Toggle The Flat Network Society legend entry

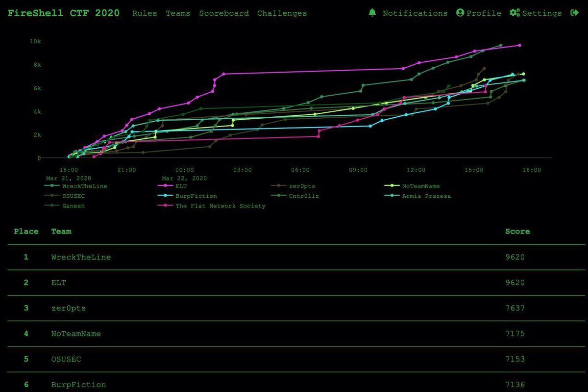pyautogui.click(x=211, y=206)
